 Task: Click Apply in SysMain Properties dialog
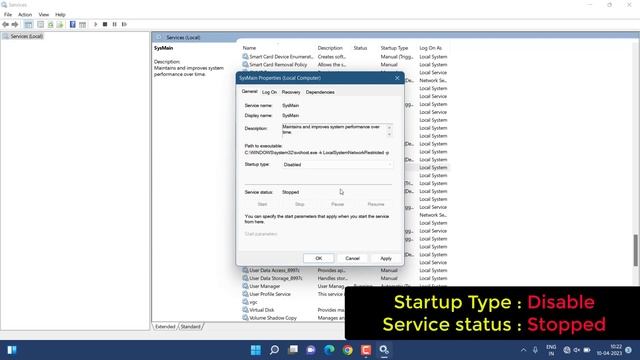386,258
